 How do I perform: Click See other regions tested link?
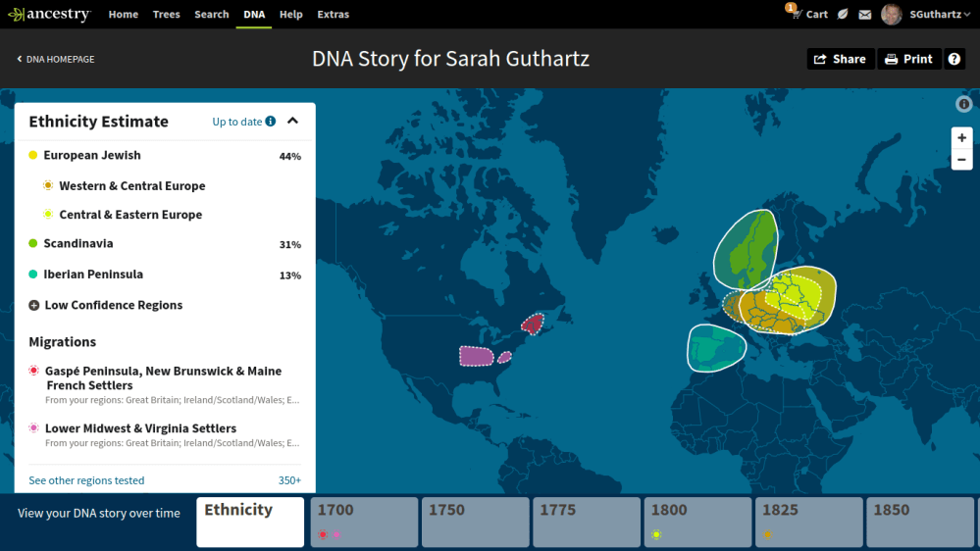point(86,480)
